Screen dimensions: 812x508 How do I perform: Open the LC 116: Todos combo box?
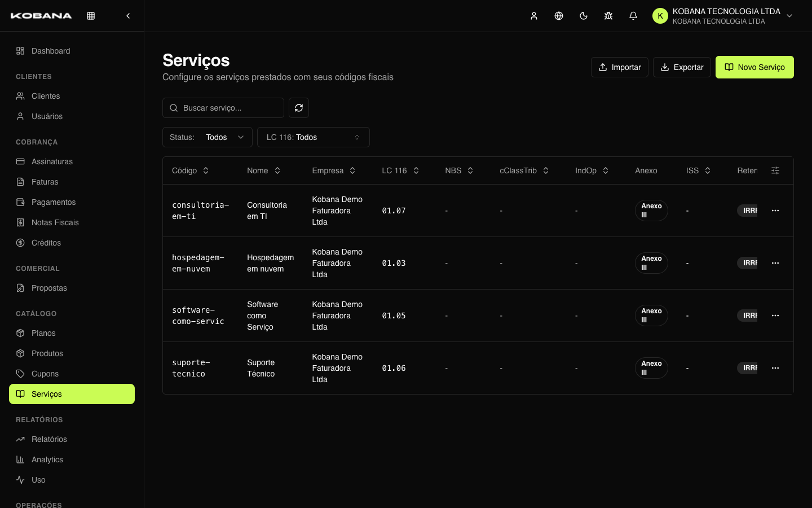pyautogui.click(x=314, y=137)
